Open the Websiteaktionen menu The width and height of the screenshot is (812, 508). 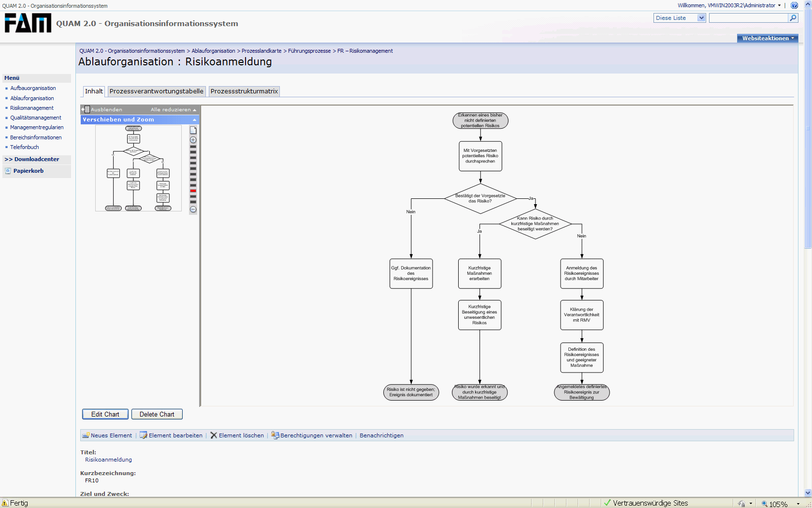point(768,38)
